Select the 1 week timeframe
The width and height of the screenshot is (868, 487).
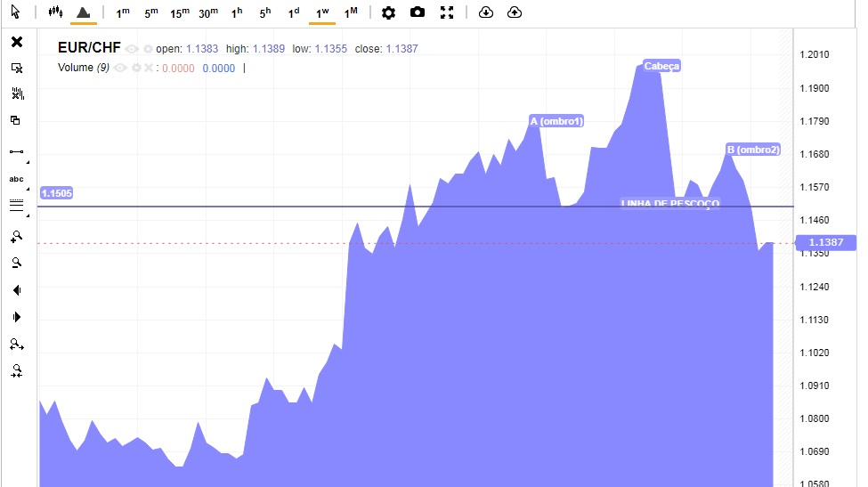coord(322,12)
